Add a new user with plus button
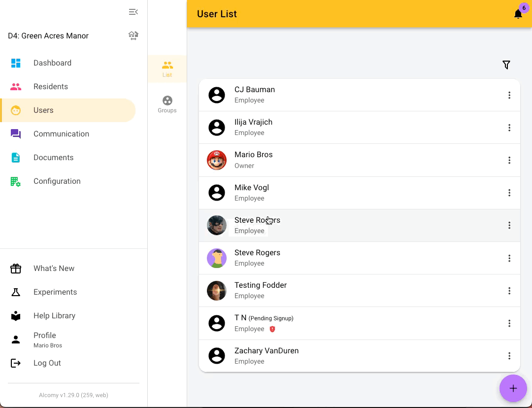 click(513, 388)
